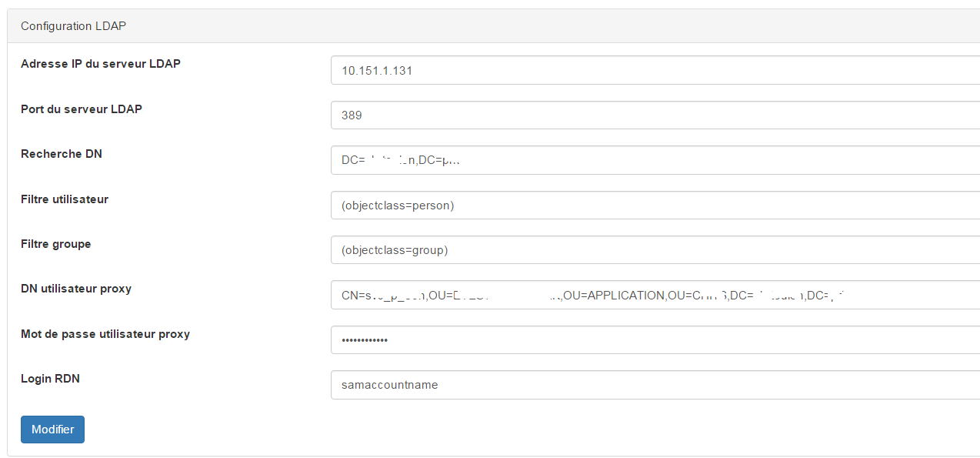
Task: Click the 'Configuration LDAP' panel title
Action: (x=73, y=26)
